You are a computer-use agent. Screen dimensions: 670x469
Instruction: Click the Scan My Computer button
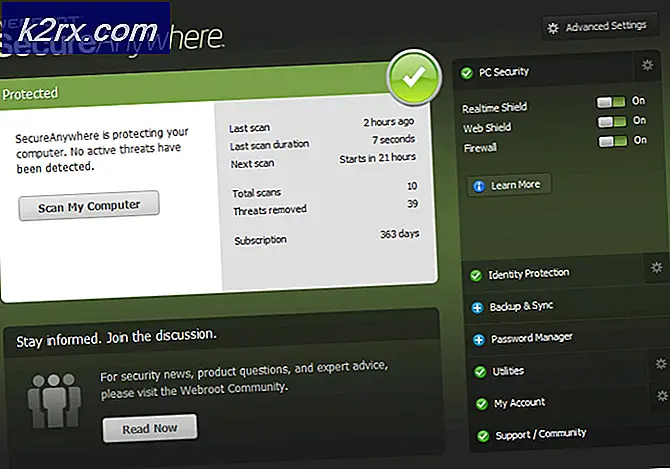click(89, 206)
